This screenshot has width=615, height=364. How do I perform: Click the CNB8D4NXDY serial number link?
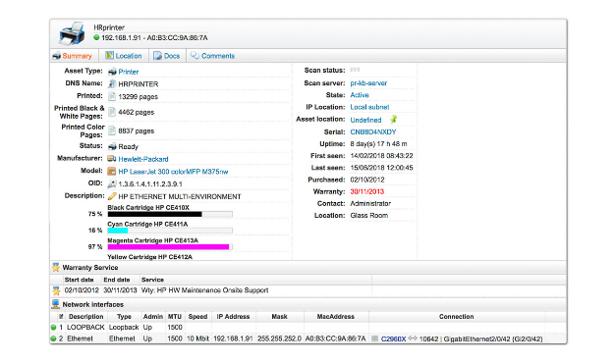373,132
